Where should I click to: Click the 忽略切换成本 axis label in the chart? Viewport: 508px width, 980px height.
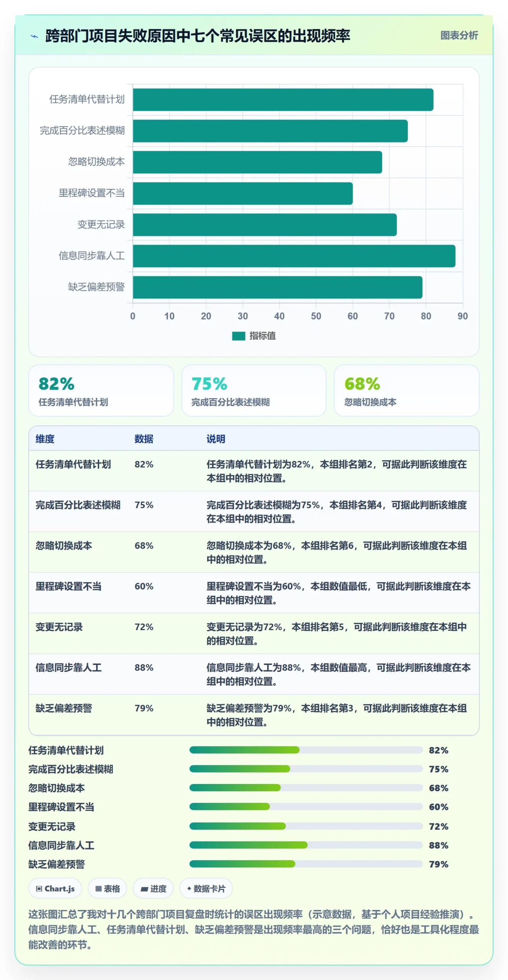[x=96, y=162]
